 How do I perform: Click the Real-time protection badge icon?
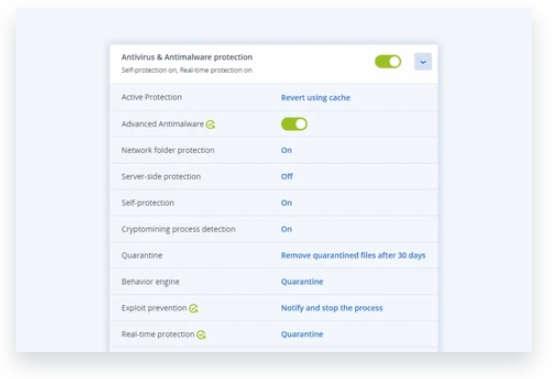pos(201,335)
